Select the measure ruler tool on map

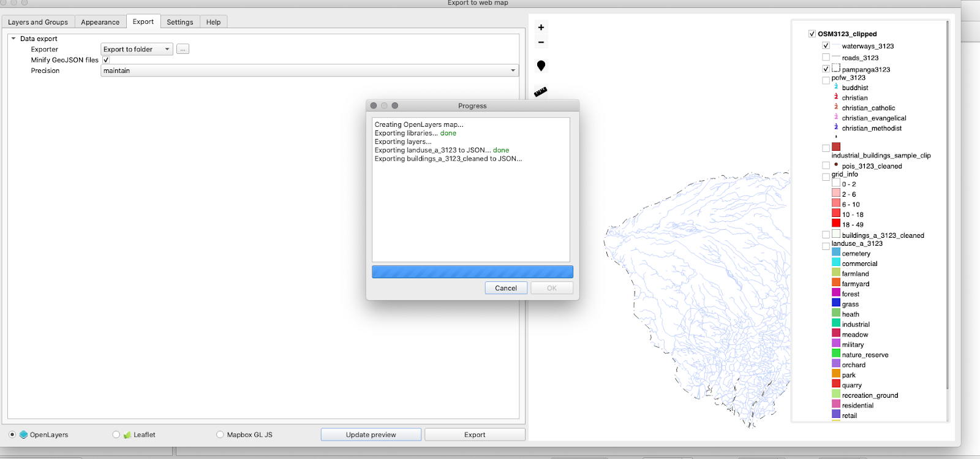[x=540, y=92]
